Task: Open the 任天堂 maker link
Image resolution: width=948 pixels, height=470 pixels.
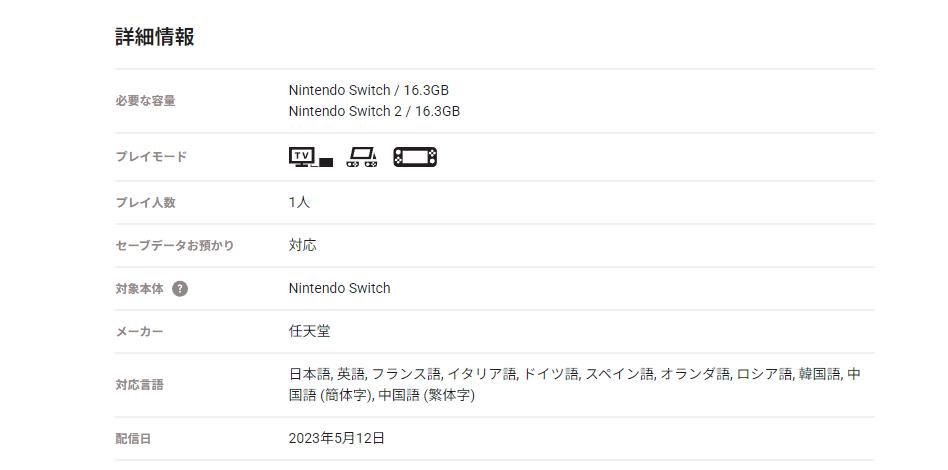Action: [309, 331]
